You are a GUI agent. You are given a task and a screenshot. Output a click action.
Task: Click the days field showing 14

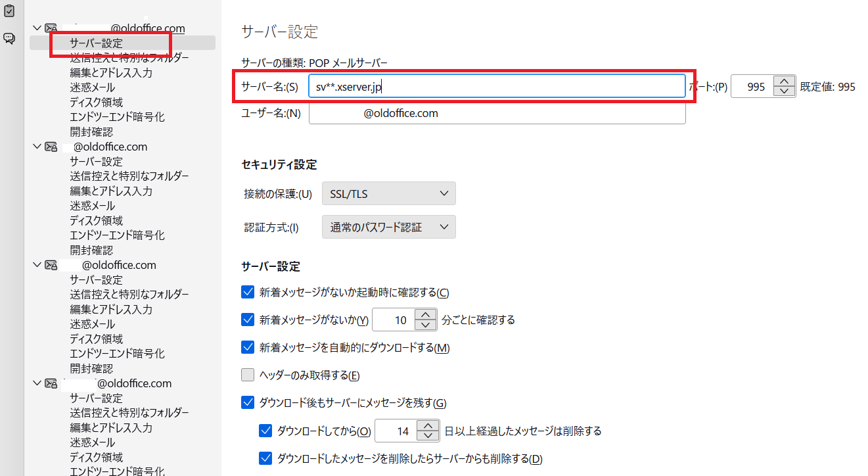pyautogui.click(x=397, y=431)
